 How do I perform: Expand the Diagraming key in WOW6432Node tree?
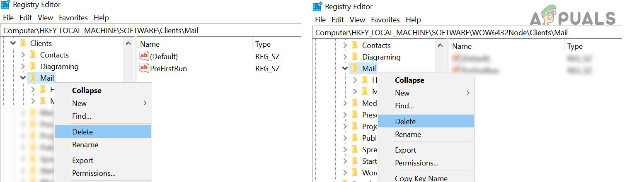(345, 57)
